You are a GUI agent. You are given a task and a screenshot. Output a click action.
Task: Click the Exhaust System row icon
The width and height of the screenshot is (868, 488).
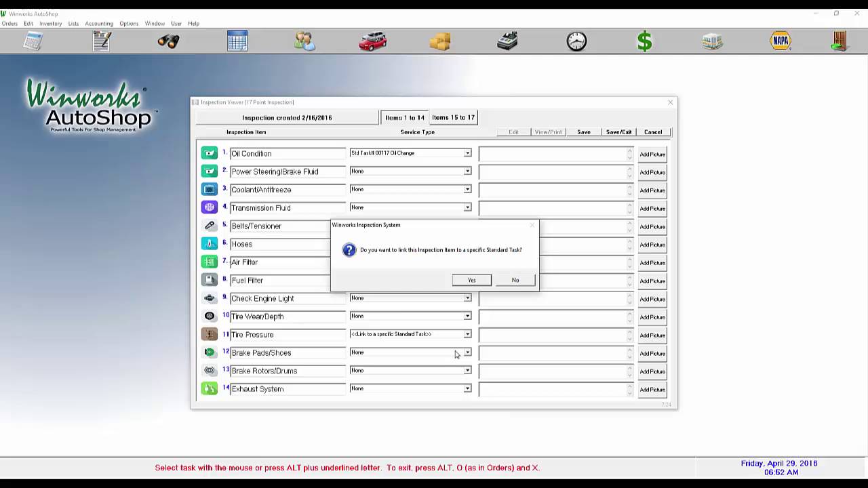pyautogui.click(x=210, y=388)
